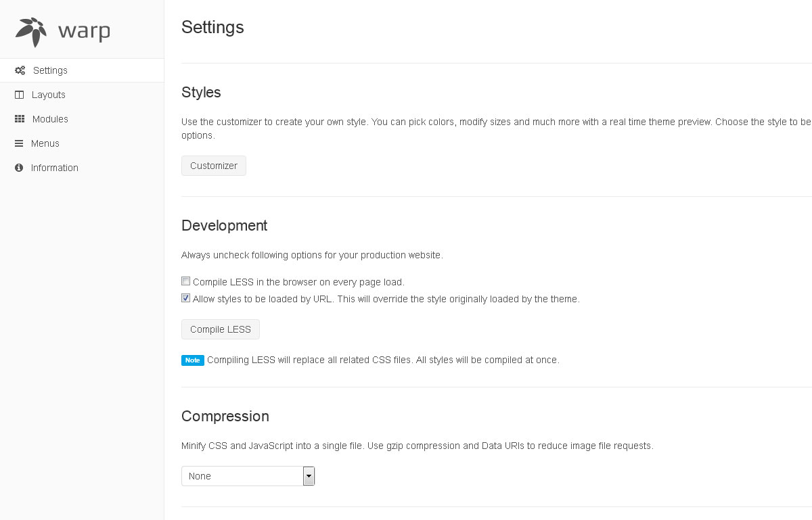This screenshot has width=812, height=520.
Task: Open the Compression select showing None
Action: coord(242,476)
